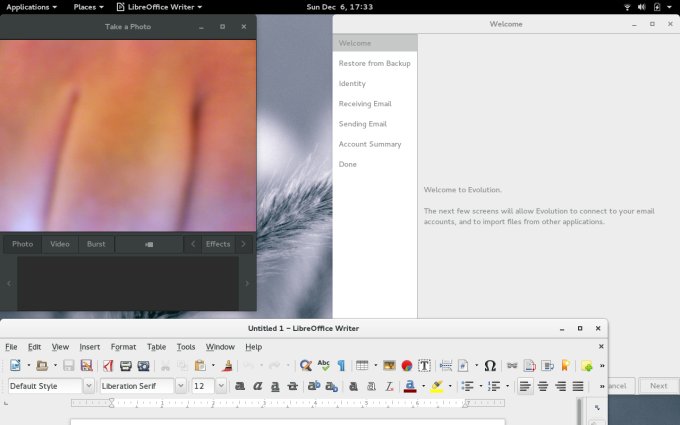Click the Insert Text Box icon

pos(424,366)
